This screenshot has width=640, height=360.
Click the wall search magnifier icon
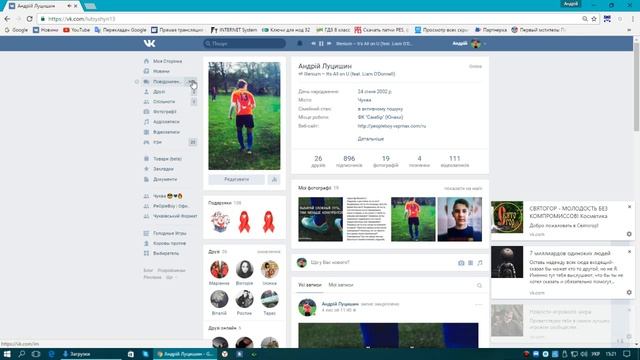pyautogui.click(x=479, y=285)
